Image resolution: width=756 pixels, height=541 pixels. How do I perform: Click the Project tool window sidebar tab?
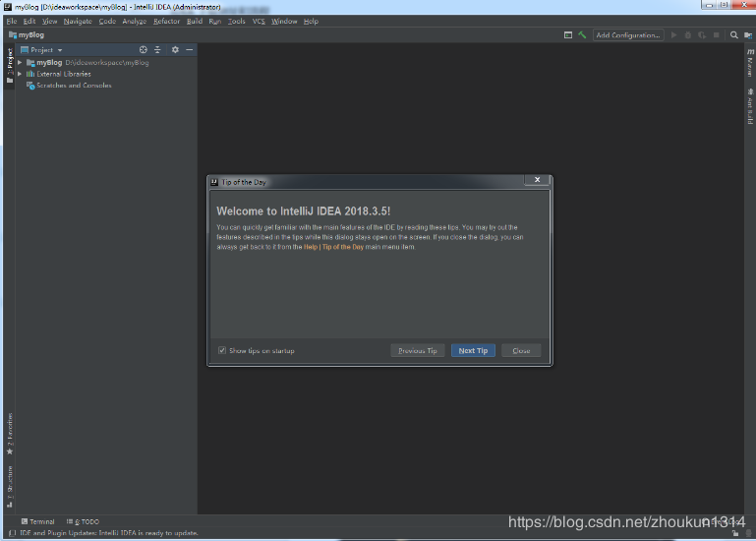point(10,65)
